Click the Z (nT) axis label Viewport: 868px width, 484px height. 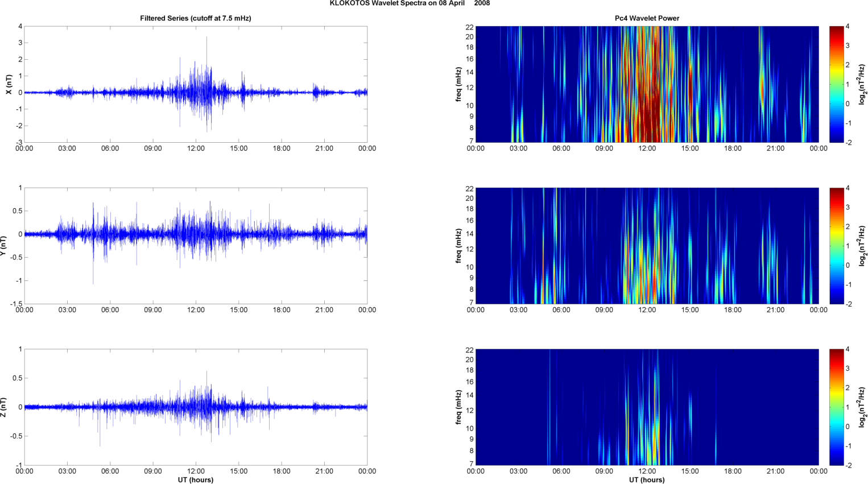pos(4,407)
